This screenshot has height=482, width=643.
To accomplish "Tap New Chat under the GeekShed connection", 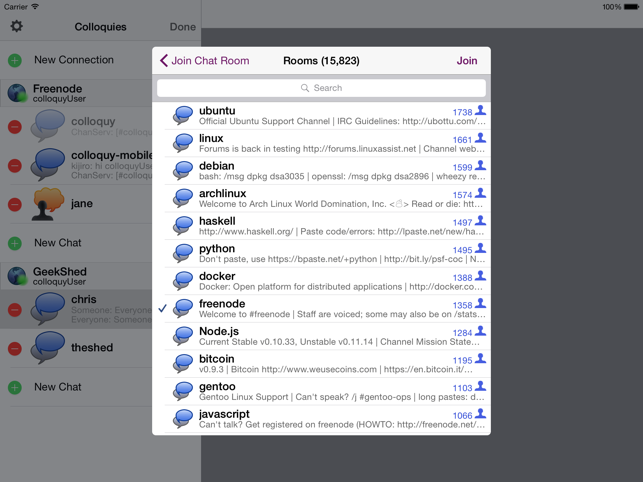I will 58,387.
